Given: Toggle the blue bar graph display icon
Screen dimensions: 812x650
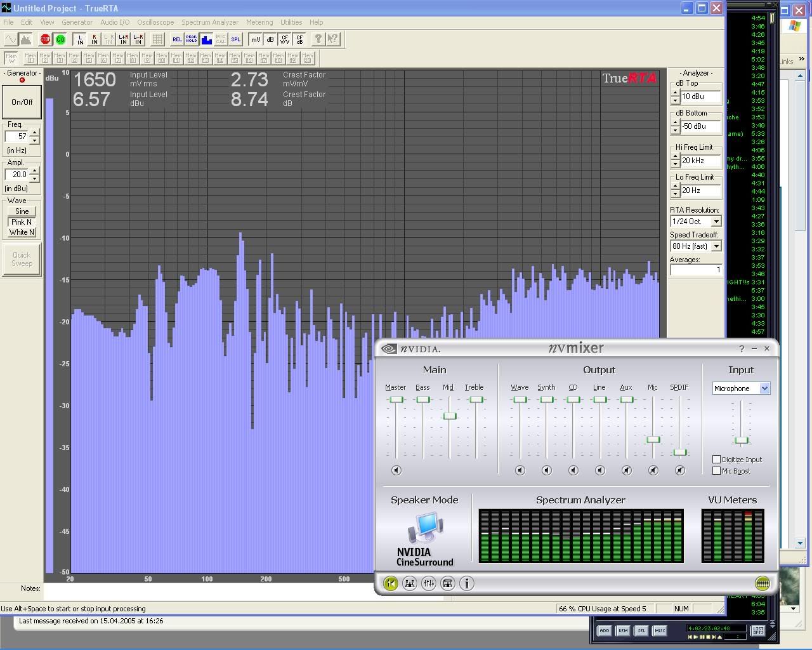Looking at the screenshot, I should tap(206, 39).
